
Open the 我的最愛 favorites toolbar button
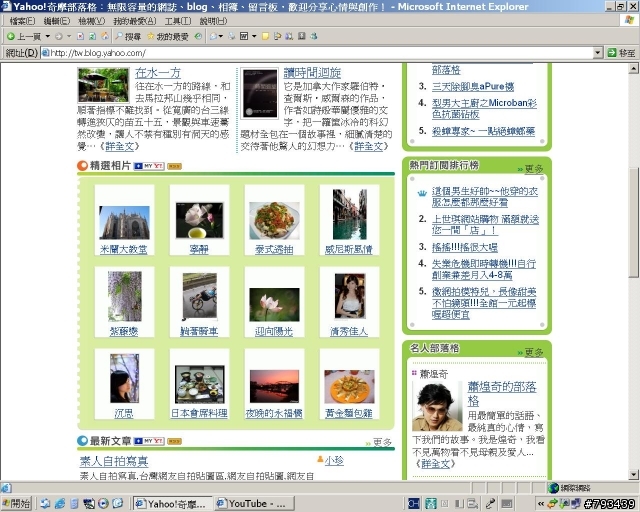167,36
